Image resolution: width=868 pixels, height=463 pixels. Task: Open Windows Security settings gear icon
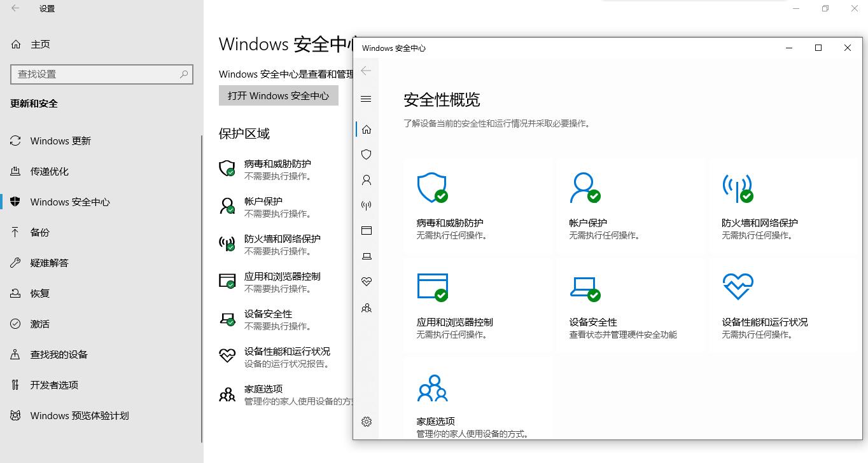366,421
